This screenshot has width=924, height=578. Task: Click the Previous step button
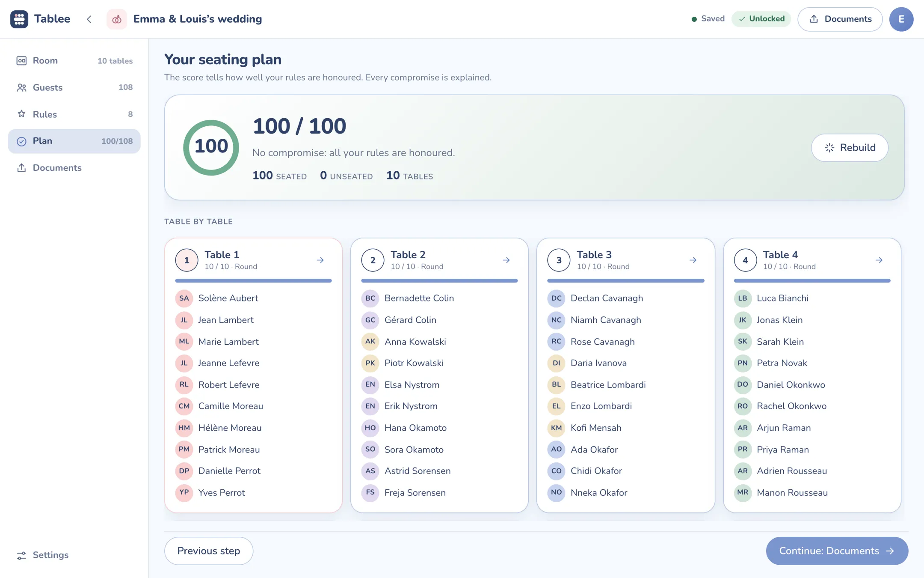[x=209, y=551]
